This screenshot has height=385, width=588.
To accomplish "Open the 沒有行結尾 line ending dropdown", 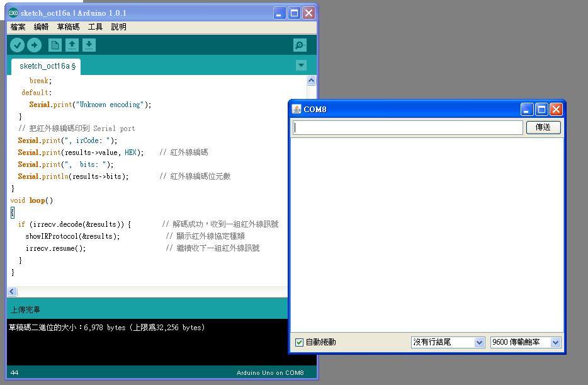I will [x=448, y=342].
